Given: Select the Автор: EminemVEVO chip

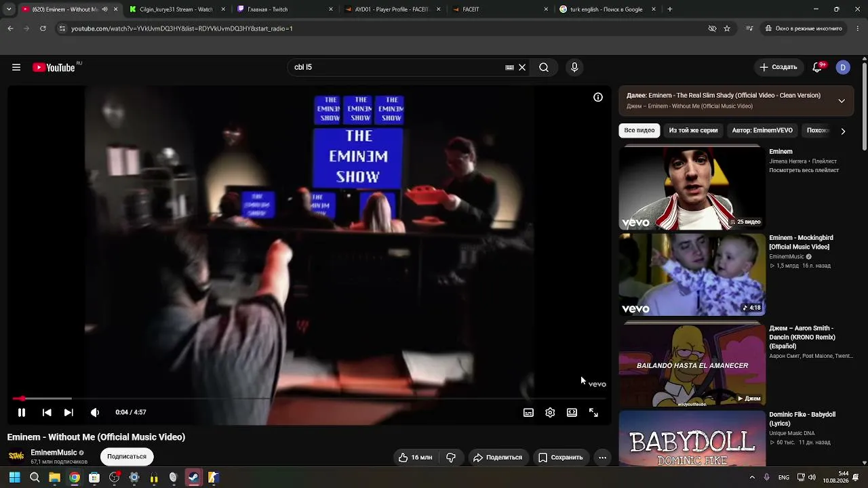Looking at the screenshot, I should [762, 130].
